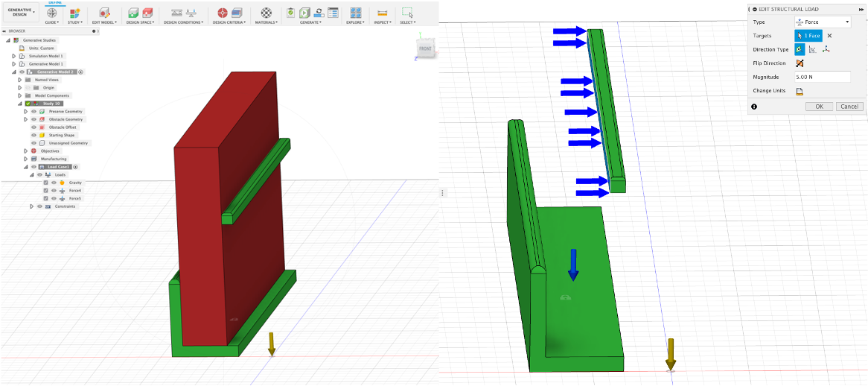Open the Force Type dropdown in dialog
This screenshot has width=868, height=386.
coord(822,22)
